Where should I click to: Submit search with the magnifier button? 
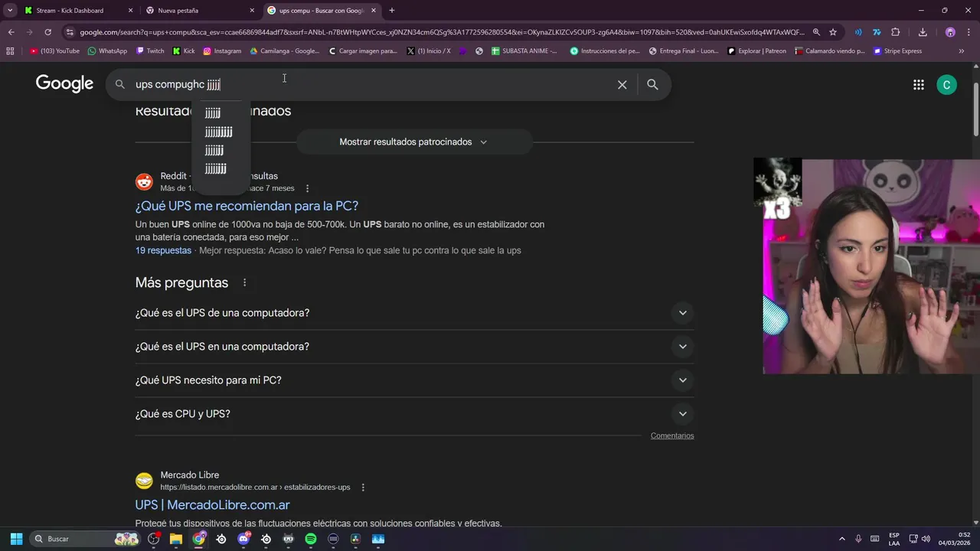(652, 85)
